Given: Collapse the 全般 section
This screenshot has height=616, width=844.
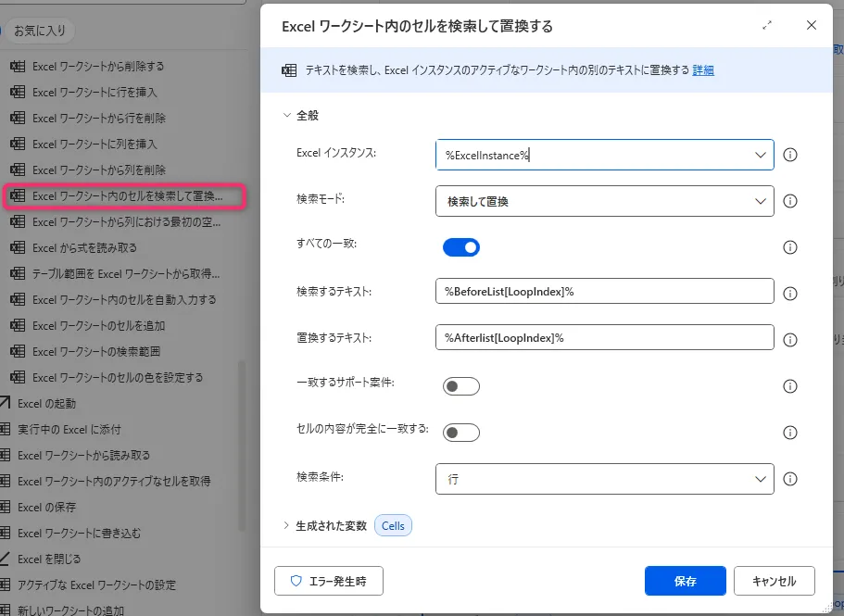Looking at the screenshot, I should (286, 116).
